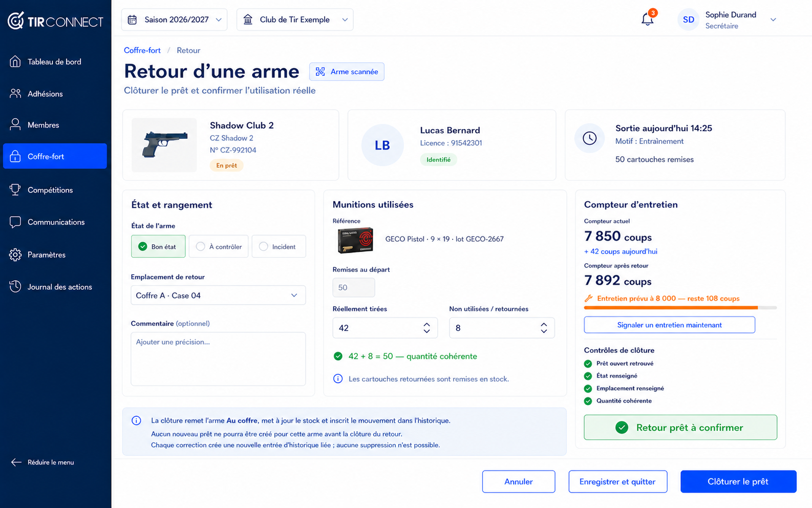
Task: Click the Annuler button
Action: point(519,481)
